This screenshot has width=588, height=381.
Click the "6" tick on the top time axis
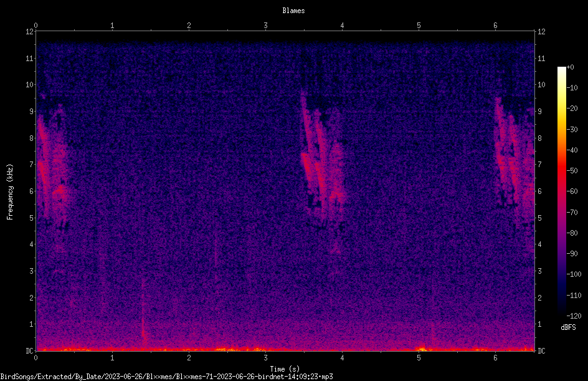pos(495,26)
